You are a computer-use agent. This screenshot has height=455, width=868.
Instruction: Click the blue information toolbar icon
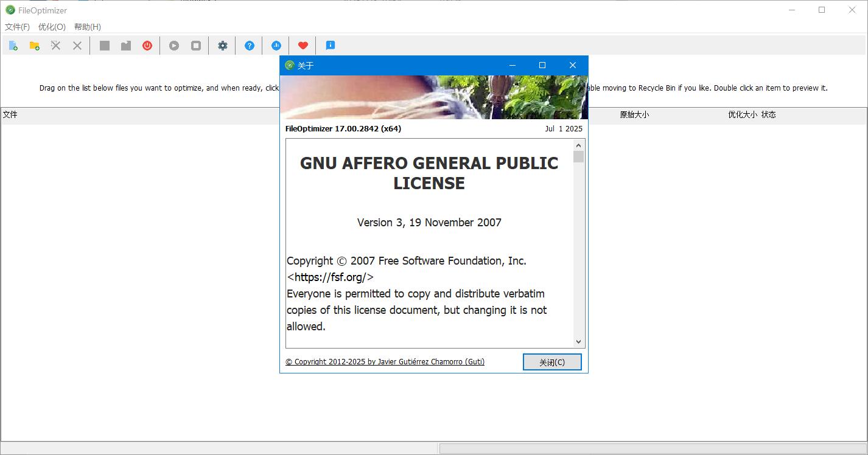pyautogui.click(x=331, y=46)
